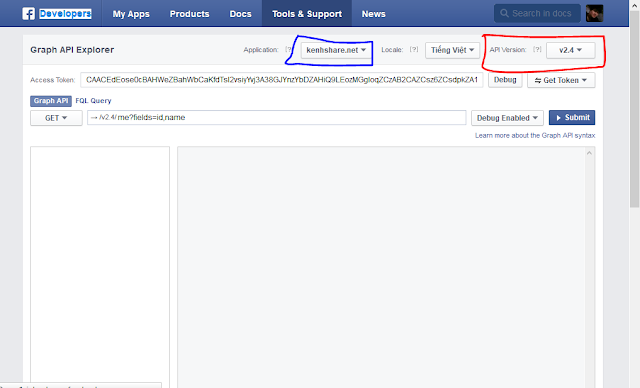
Task: Show help for Application label
Action: click(288, 50)
